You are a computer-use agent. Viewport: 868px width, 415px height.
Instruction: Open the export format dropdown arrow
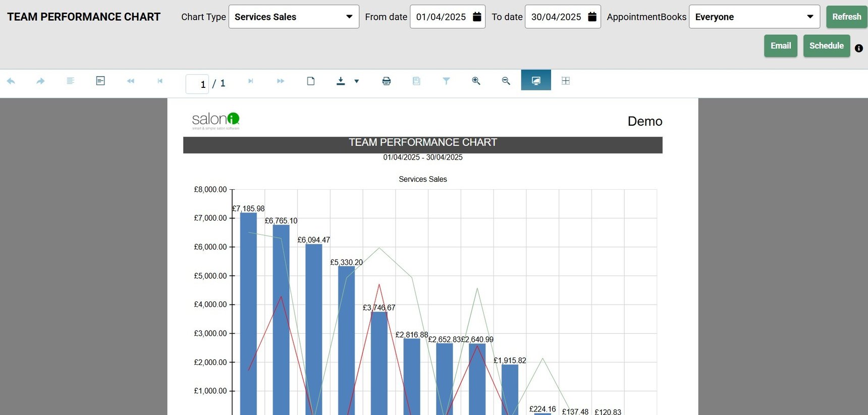tap(357, 81)
